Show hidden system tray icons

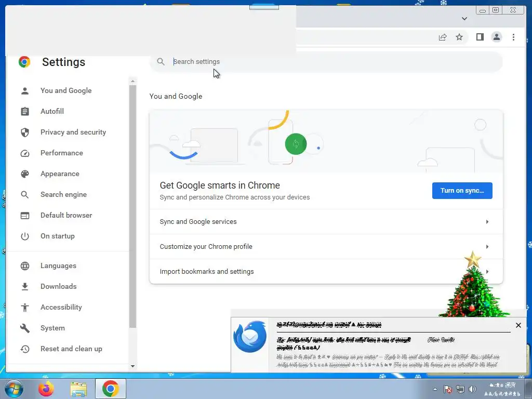tap(435, 390)
